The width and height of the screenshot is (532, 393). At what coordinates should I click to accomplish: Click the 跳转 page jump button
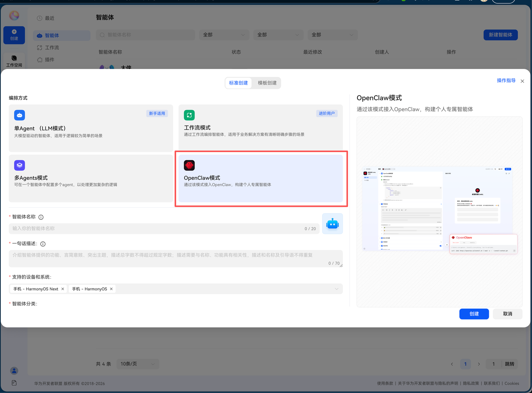[x=510, y=364]
